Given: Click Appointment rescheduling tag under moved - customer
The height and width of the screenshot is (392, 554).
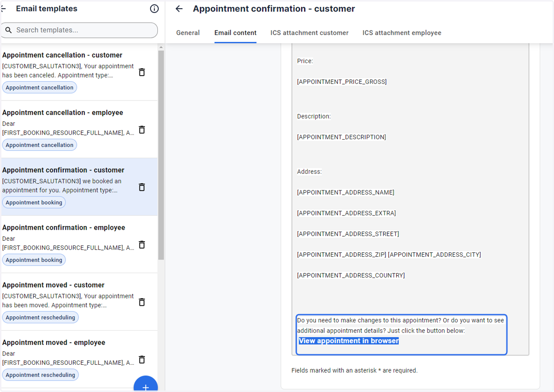Looking at the screenshot, I should click(41, 317).
